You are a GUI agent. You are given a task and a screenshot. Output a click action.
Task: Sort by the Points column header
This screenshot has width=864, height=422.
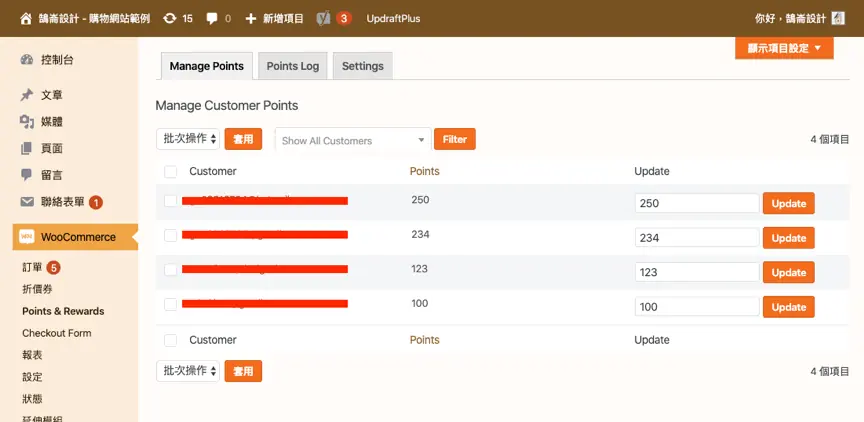[x=424, y=171]
